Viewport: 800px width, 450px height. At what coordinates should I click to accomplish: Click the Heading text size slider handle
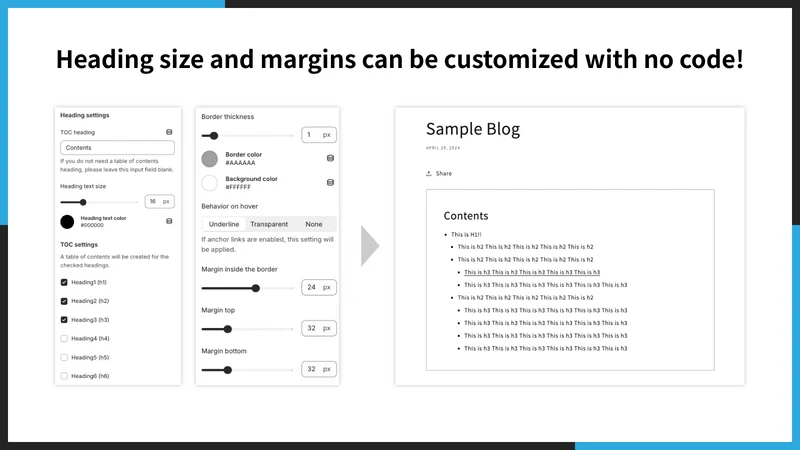pyautogui.click(x=83, y=202)
